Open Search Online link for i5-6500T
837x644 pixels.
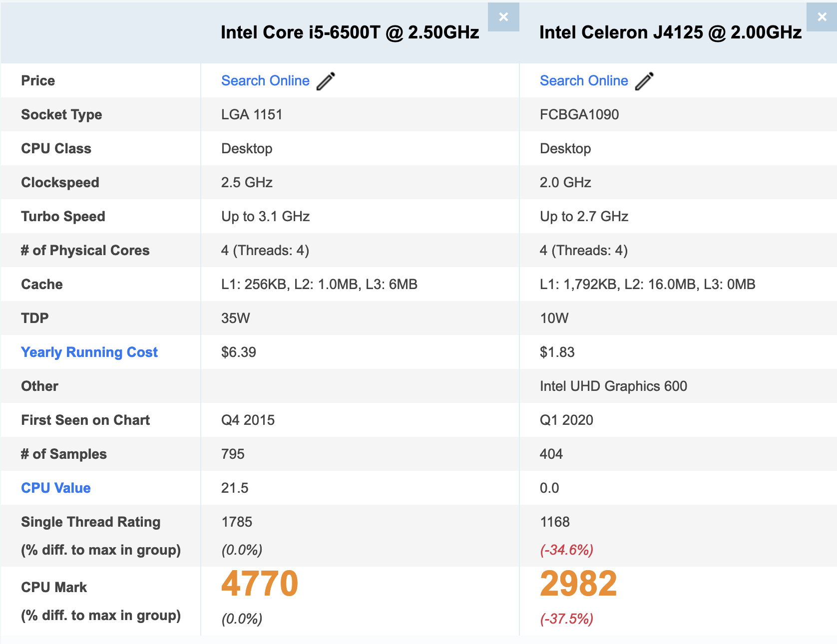265,81
